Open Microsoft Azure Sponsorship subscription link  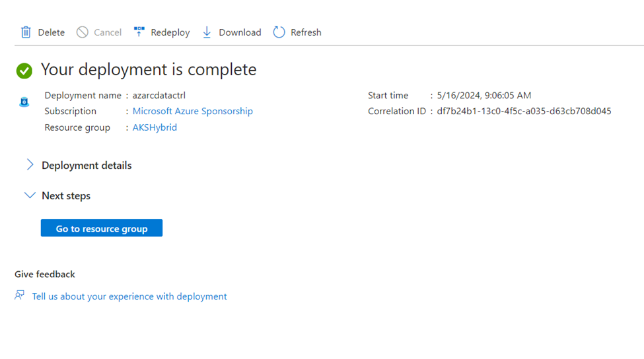(x=193, y=111)
